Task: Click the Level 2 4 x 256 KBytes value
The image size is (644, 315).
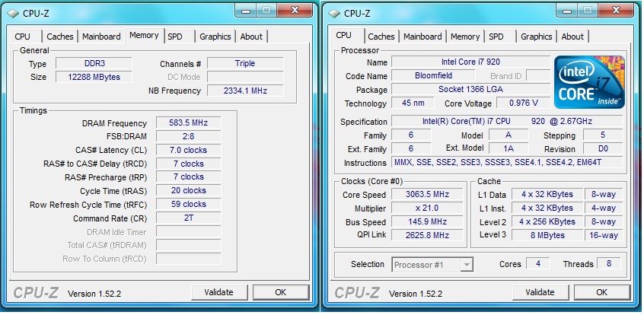Action: (547, 221)
